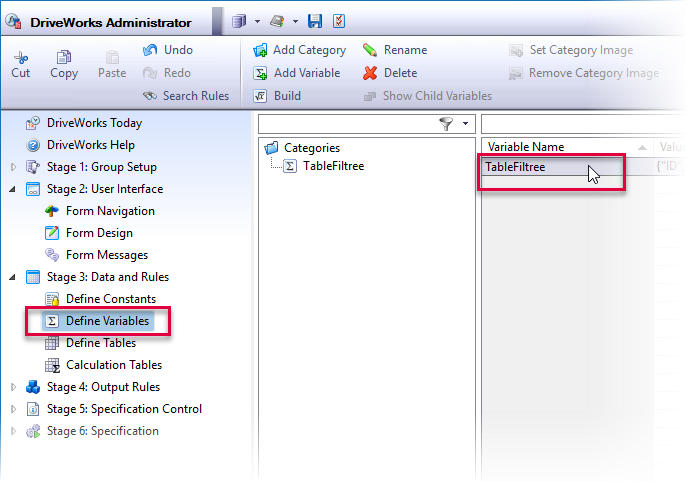Sort by Variable Name column header
Viewport: 687px width, 483px height.
point(567,147)
